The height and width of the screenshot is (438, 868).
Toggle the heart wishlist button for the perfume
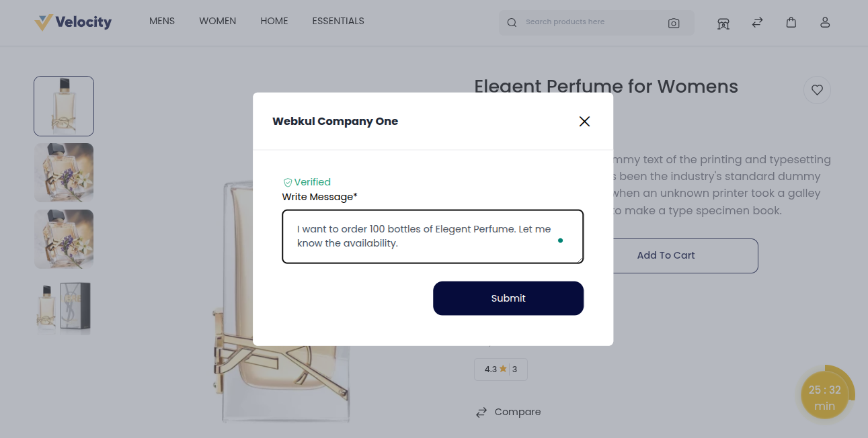click(x=817, y=90)
